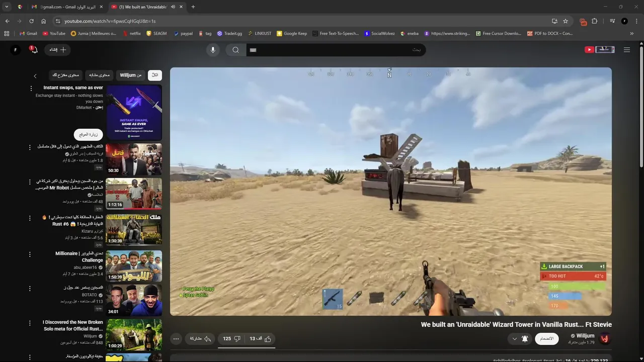Open 'New Broken Solo meta' video thumbnail

coord(134,334)
